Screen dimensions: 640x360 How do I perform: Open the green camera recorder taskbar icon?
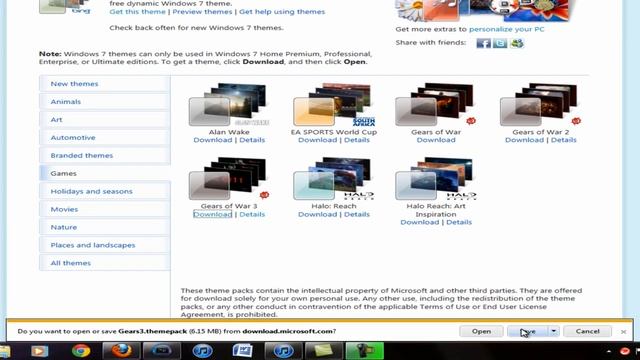[364, 351]
